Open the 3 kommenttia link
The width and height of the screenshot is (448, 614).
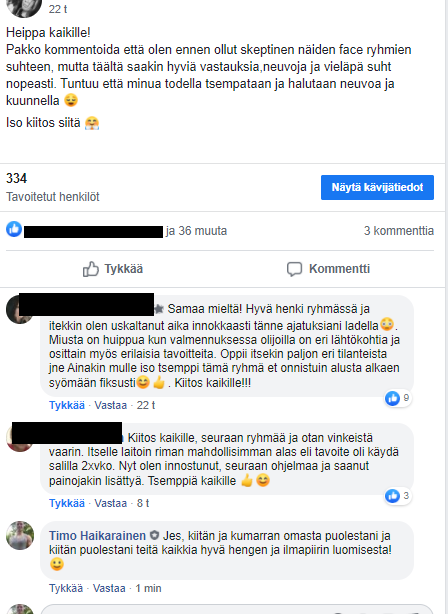(x=399, y=231)
